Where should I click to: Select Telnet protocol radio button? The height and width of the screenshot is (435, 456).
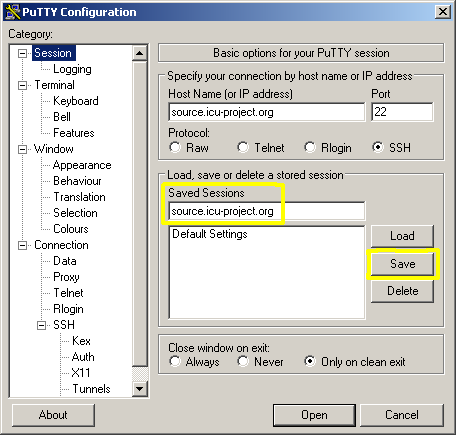[x=243, y=147]
